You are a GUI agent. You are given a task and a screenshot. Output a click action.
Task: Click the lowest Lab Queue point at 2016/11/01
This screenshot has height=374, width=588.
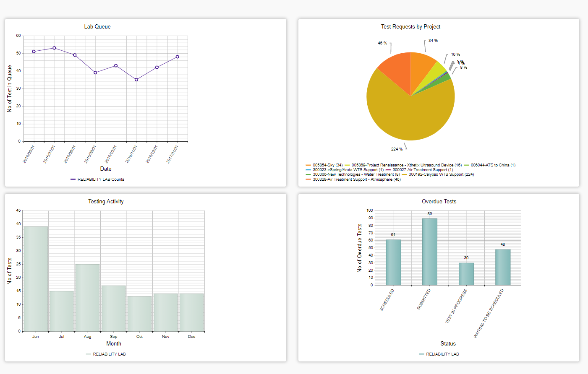click(x=136, y=80)
